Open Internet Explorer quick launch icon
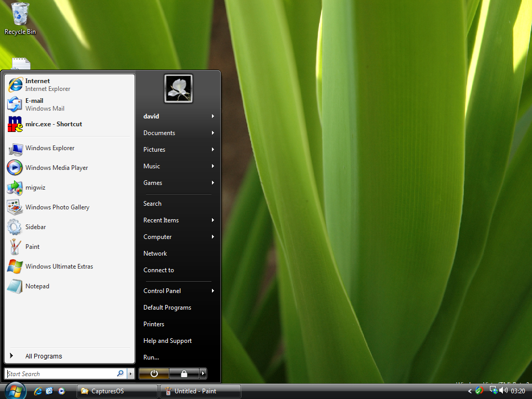 click(x=38, y=391)
